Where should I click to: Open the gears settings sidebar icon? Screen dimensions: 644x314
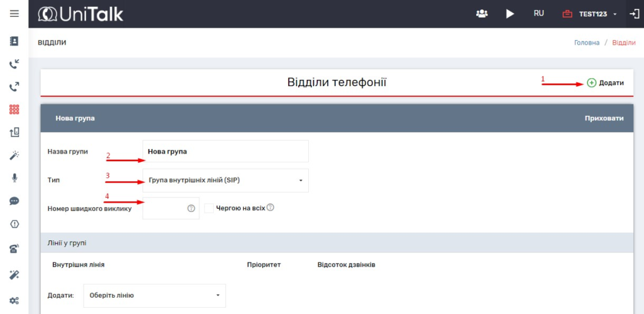pyautogui.click(x=14, y=301)
